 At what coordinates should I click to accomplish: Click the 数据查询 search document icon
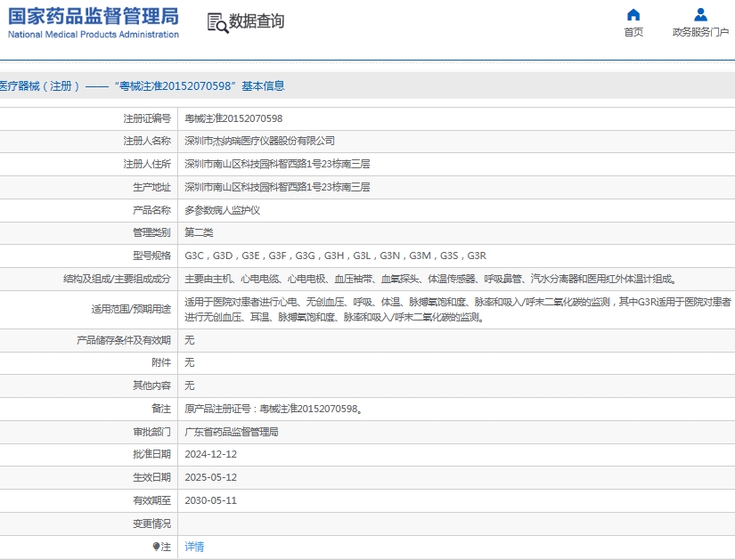(217, 23)
